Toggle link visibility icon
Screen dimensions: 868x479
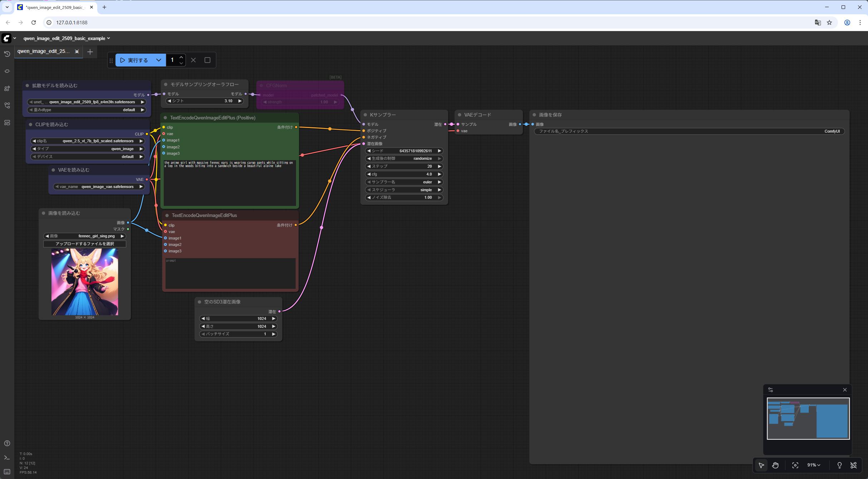tap(854, 465)
